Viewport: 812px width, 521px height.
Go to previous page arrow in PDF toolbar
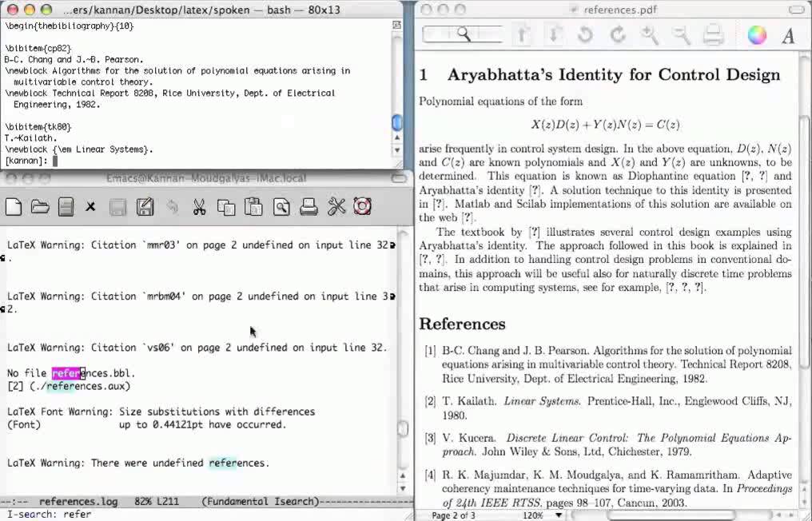(x=522, y=34)
